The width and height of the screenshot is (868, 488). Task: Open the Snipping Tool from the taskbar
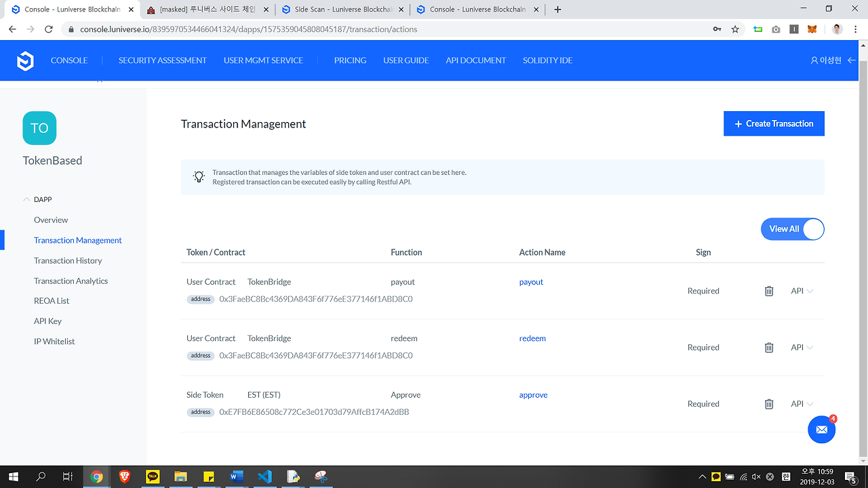pyautogui.click(x=321, y=476)
